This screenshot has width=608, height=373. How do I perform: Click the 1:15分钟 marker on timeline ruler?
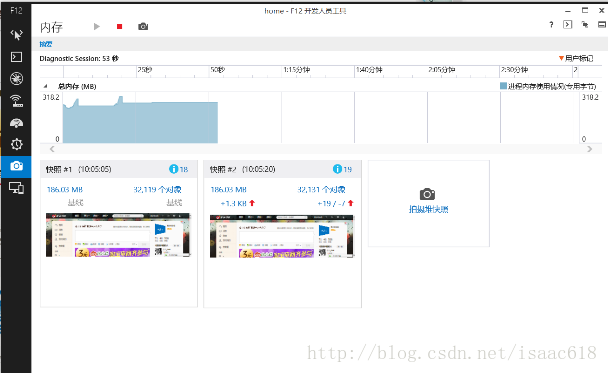click(297, 70)
